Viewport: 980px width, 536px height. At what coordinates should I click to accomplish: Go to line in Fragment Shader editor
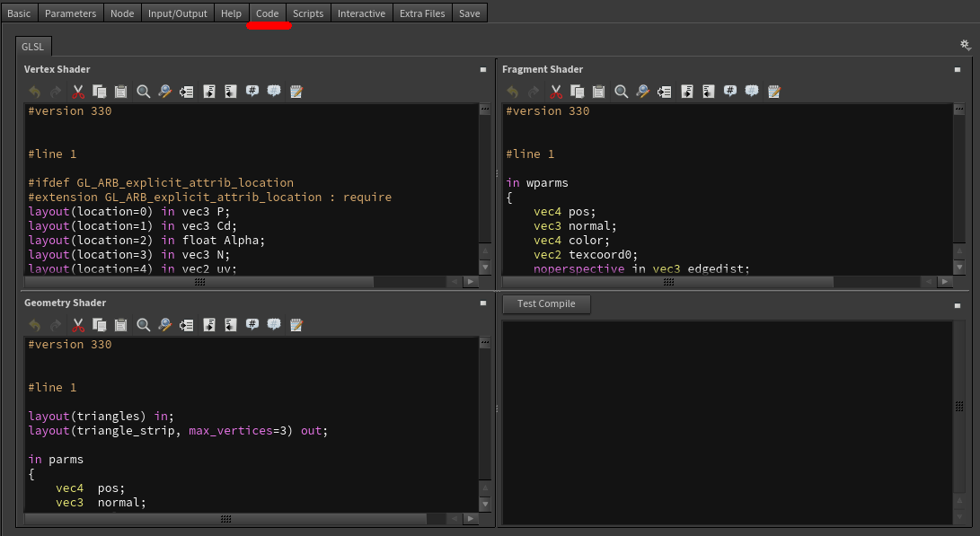pyautogui.click(x=665, y=92)
